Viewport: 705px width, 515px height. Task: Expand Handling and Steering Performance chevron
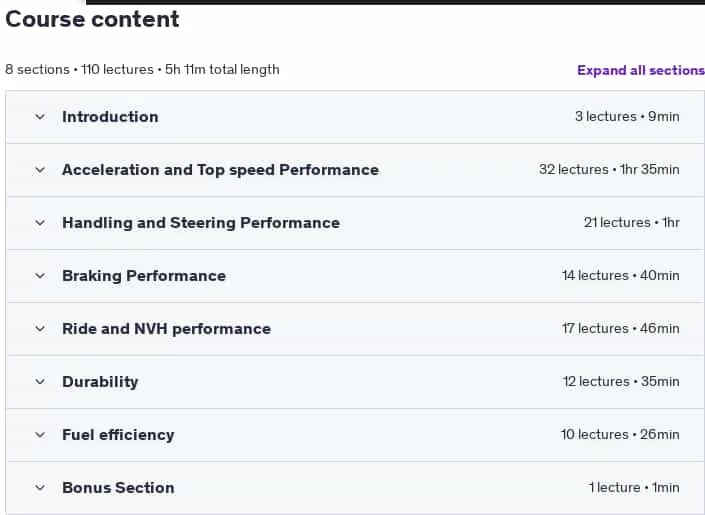click(x=40, y=223)
